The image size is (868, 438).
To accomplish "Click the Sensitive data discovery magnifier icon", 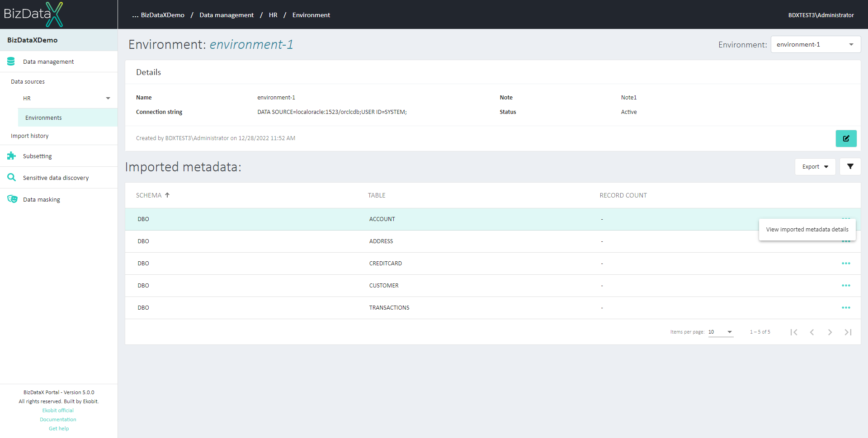I will pyautogui.click(x=11, y=178).
